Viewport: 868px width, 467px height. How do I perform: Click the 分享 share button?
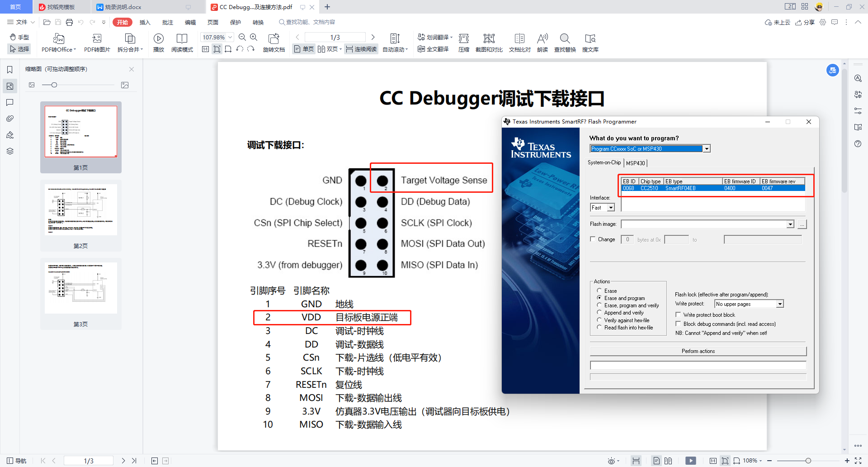point(805,22)
